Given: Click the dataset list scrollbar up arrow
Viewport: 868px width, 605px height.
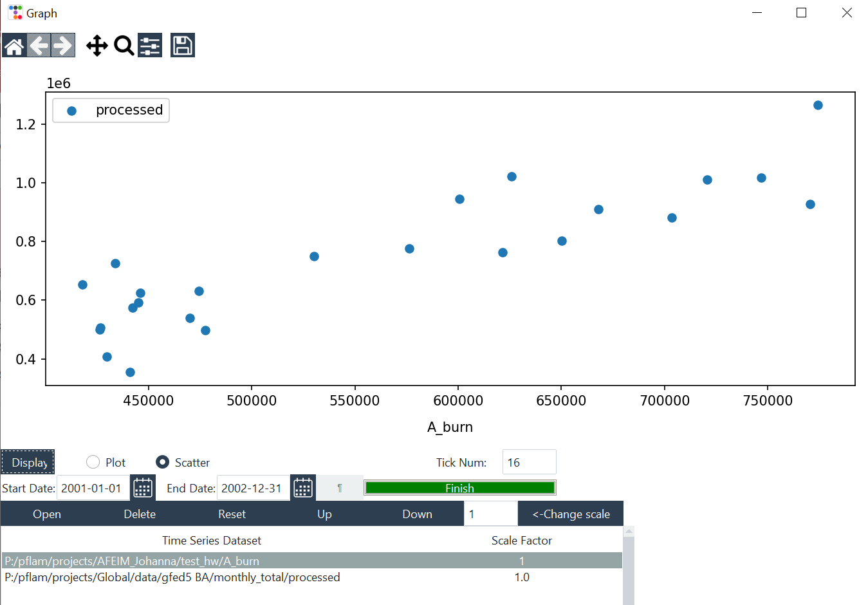Looking at the screenshot, I should tap(629, 532).
